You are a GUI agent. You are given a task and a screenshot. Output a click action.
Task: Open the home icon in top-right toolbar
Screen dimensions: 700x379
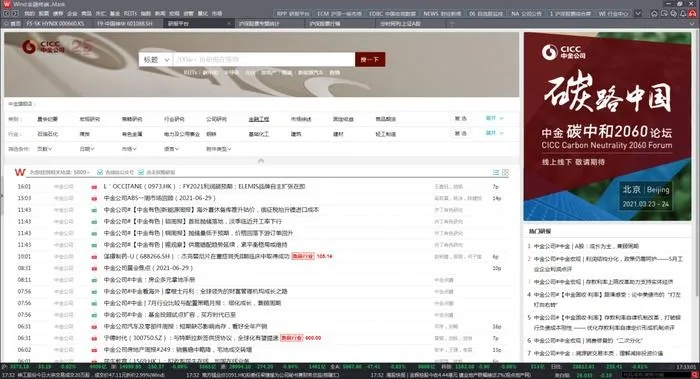tap(654, 13)
